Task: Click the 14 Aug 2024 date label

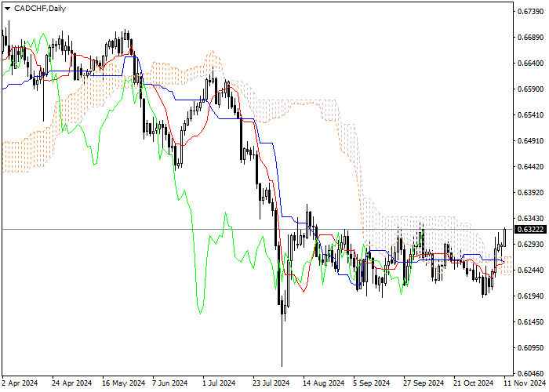Action: [324, 383]
